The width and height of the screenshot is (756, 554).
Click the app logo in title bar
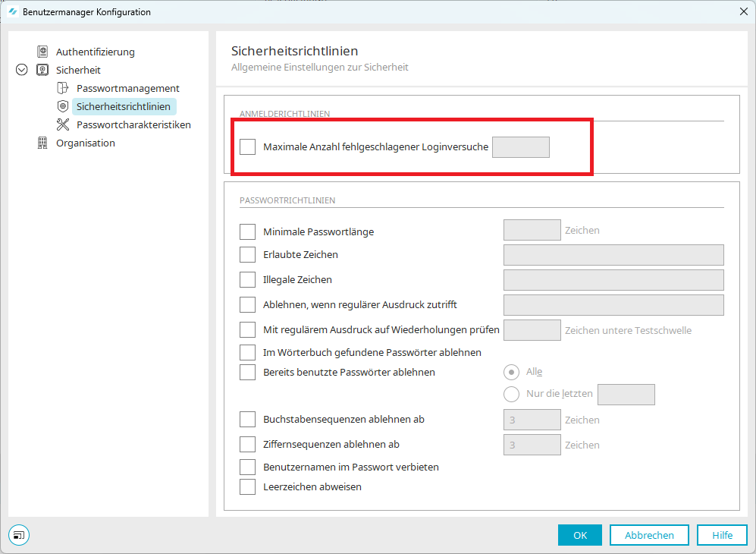click(12, 12)
